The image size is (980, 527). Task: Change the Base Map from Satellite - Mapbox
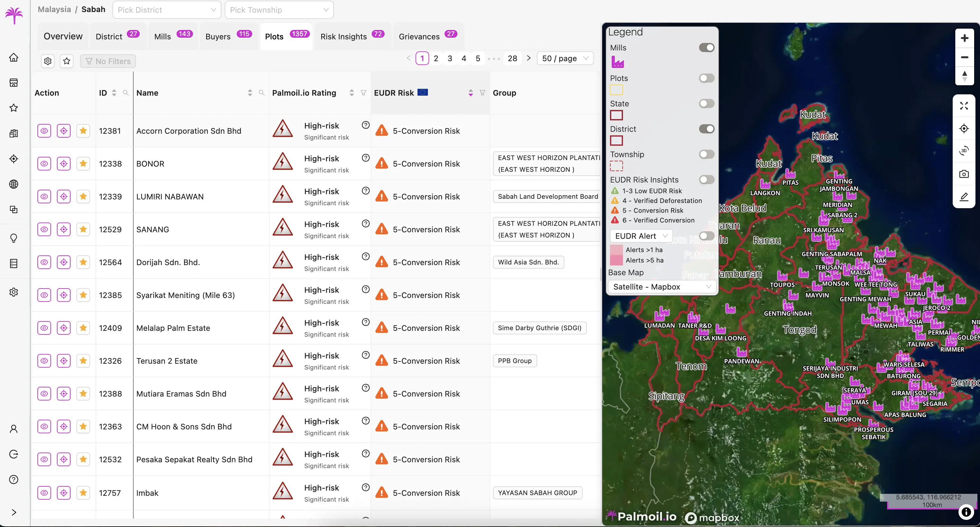(x=662, y=287)
